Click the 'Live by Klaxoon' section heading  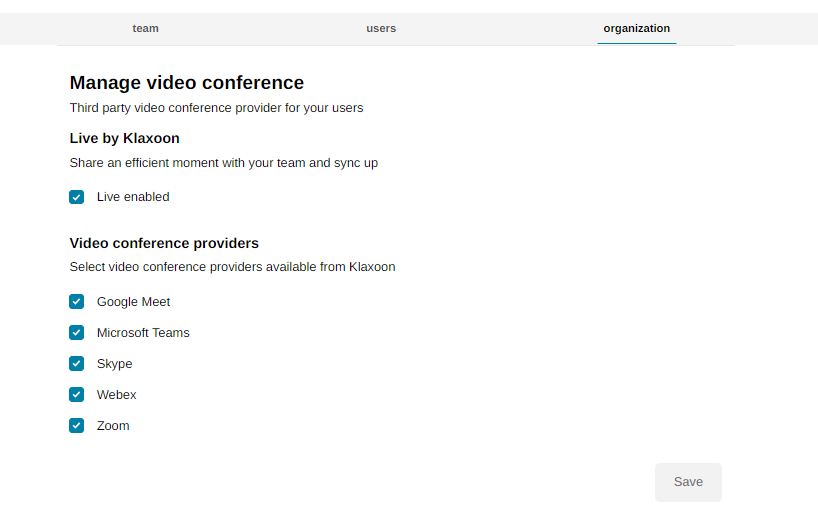click(x=124, y=138)
